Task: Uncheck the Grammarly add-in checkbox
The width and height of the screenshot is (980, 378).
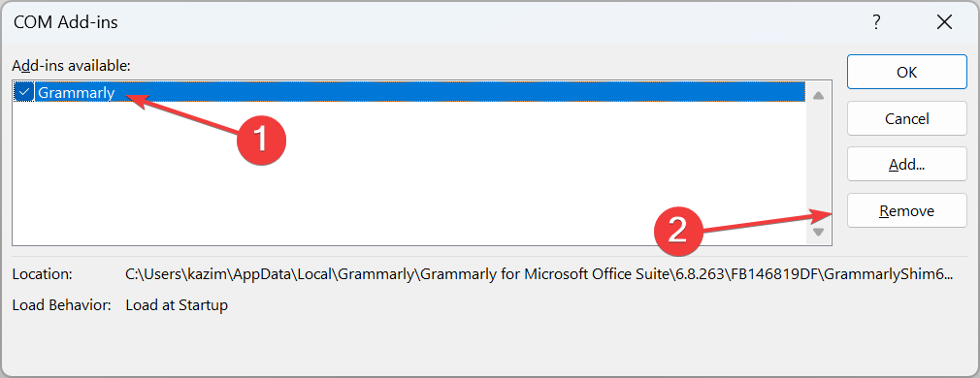Action: (24, 92)
